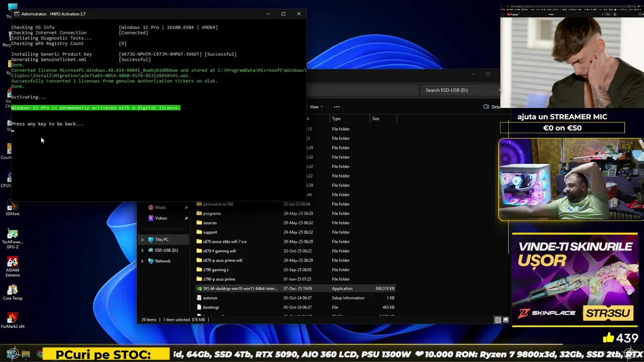Open Music in Explorer sidebar
This screenshot has height=362, width=644.
point(160,207)
